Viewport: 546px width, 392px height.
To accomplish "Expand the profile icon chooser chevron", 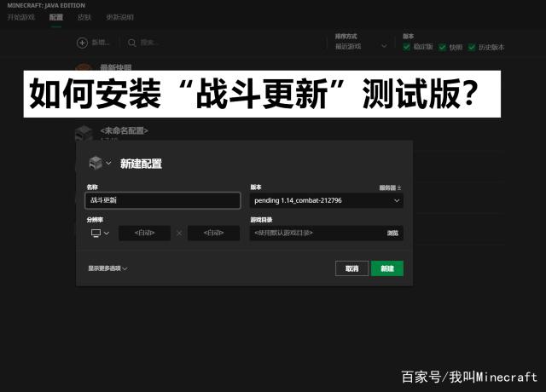I will [x=108, y=163].
